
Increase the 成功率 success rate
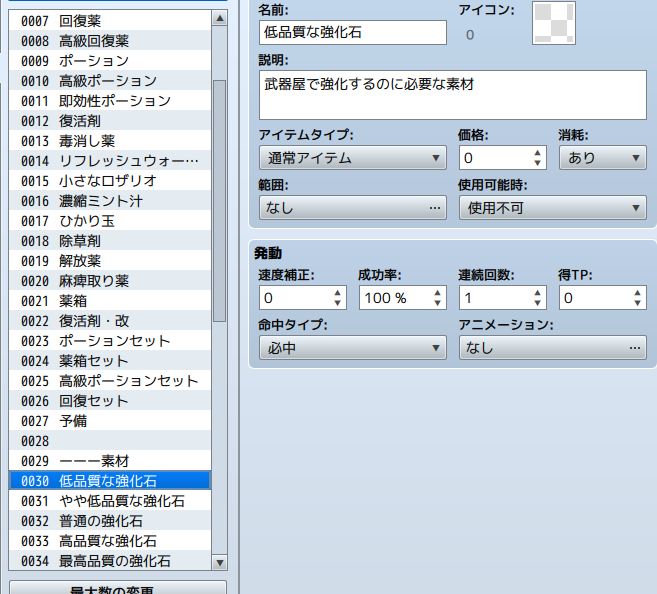pos(438,292)
